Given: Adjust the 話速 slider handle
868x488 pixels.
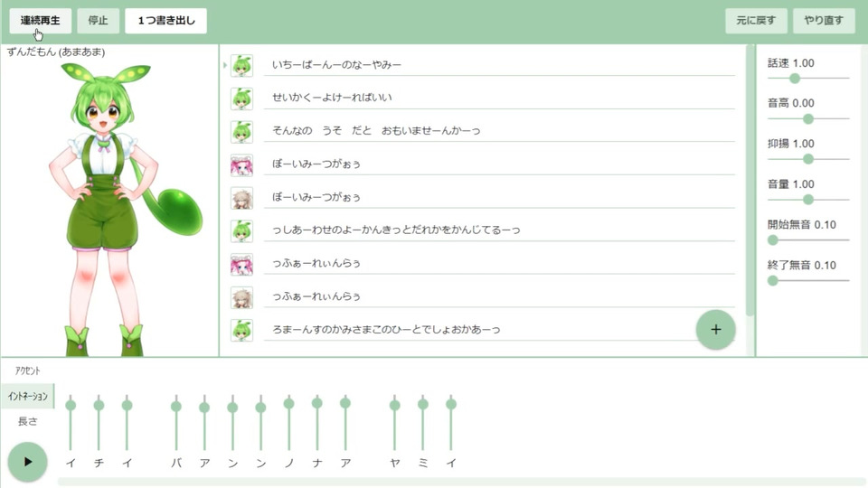Looking at the screenshot, I should click(795, 79).
